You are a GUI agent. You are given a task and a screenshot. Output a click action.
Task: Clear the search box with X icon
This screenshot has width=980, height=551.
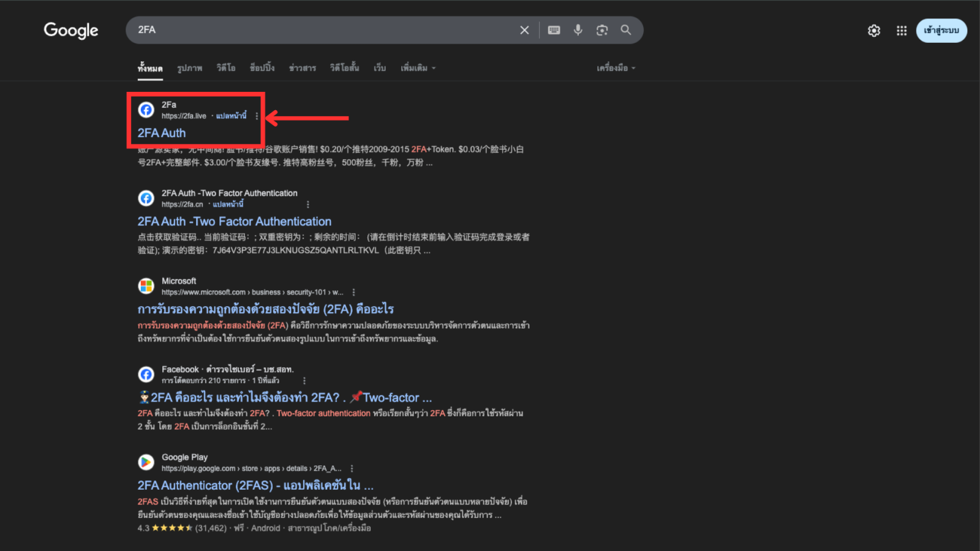(524, 30)
